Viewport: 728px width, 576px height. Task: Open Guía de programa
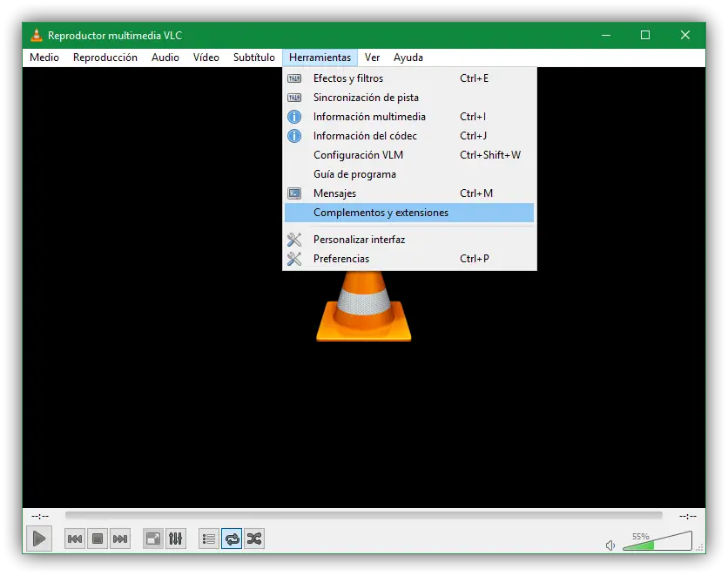pos(409,174)
